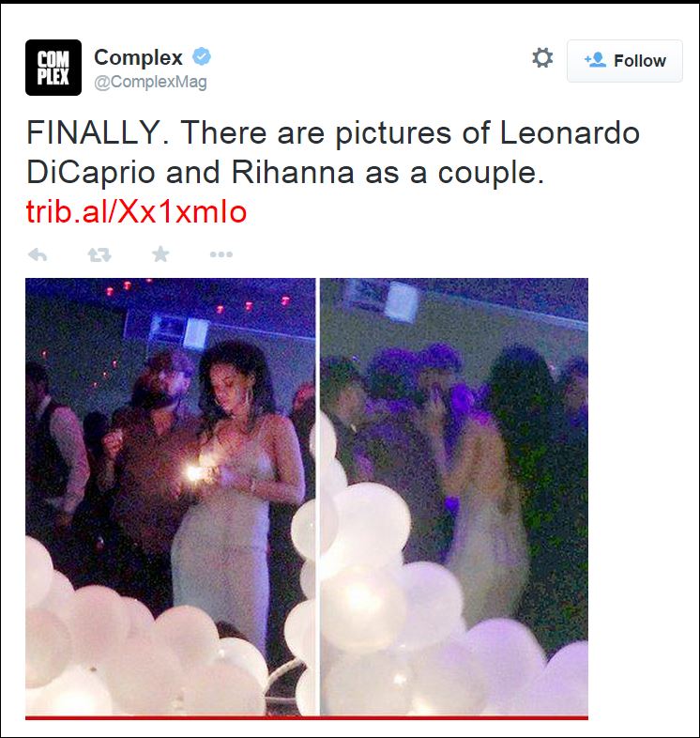This screenshot has width=700, height=738.
Task: Open the @ComplexMag handle
Action: [150, 83]
